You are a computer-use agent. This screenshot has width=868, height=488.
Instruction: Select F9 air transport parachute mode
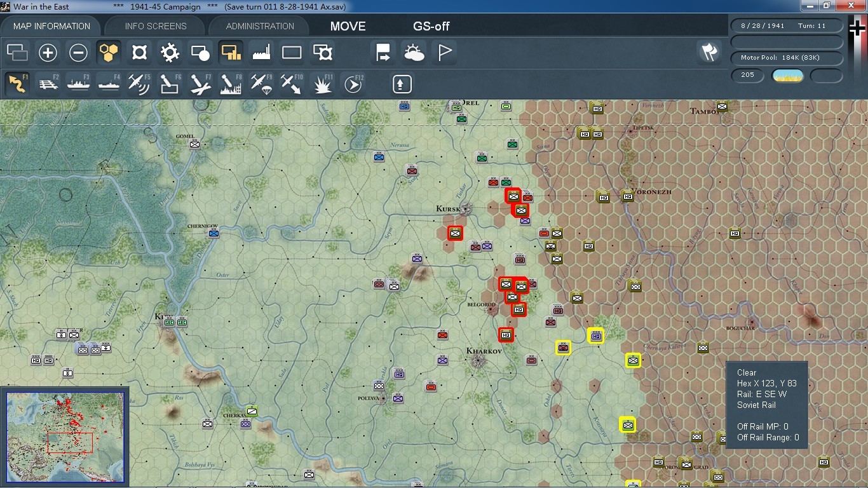[x=261, y=84]
